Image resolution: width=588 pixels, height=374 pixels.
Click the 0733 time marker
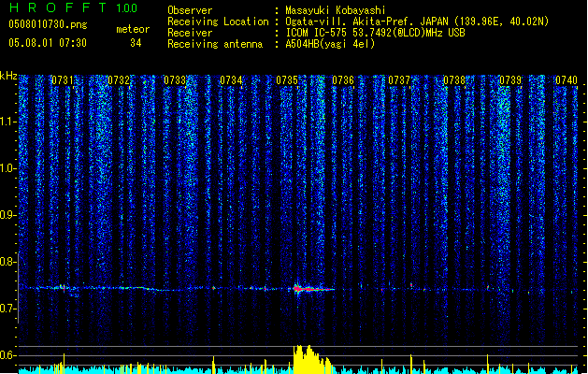coord(175,80)
